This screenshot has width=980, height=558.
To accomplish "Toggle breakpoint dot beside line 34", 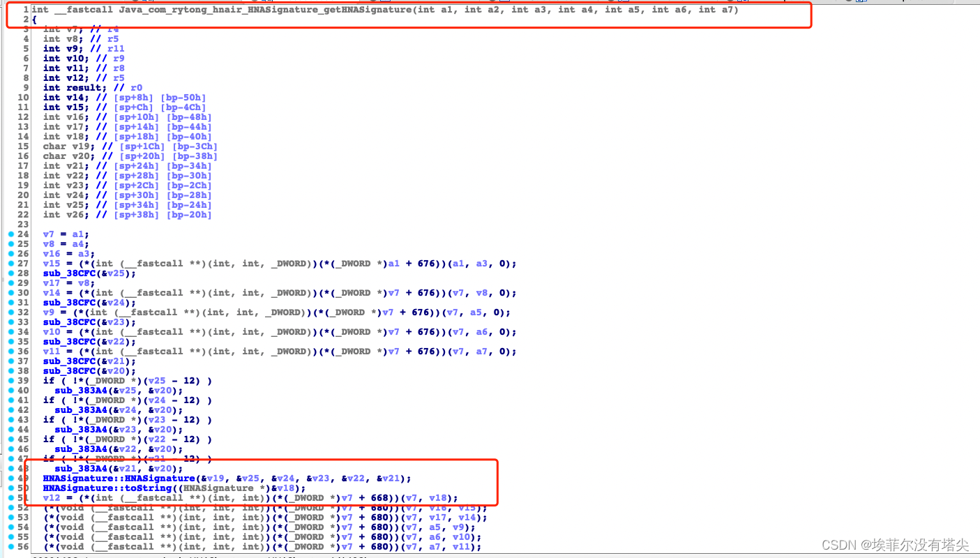I will tap(10, 332).
